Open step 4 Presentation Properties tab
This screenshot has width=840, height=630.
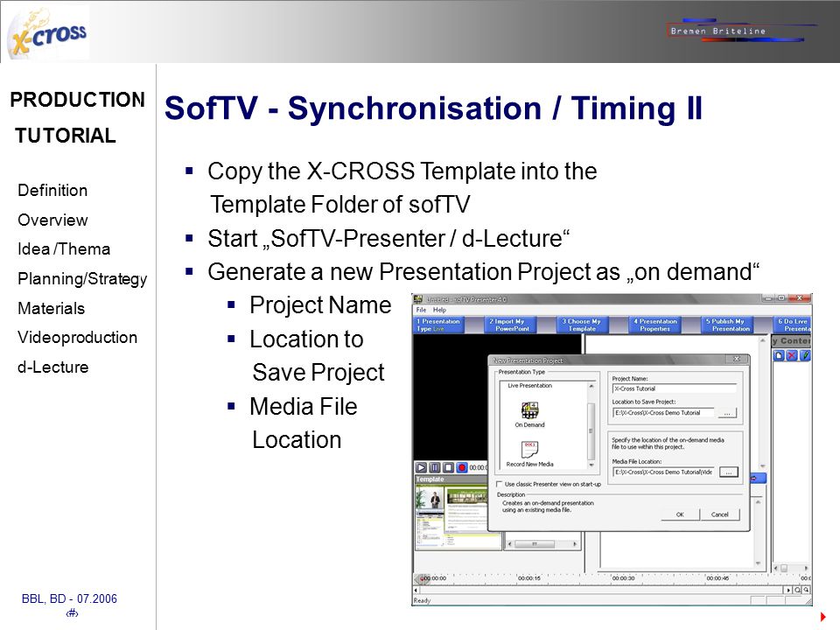click(x=654, y=325)
